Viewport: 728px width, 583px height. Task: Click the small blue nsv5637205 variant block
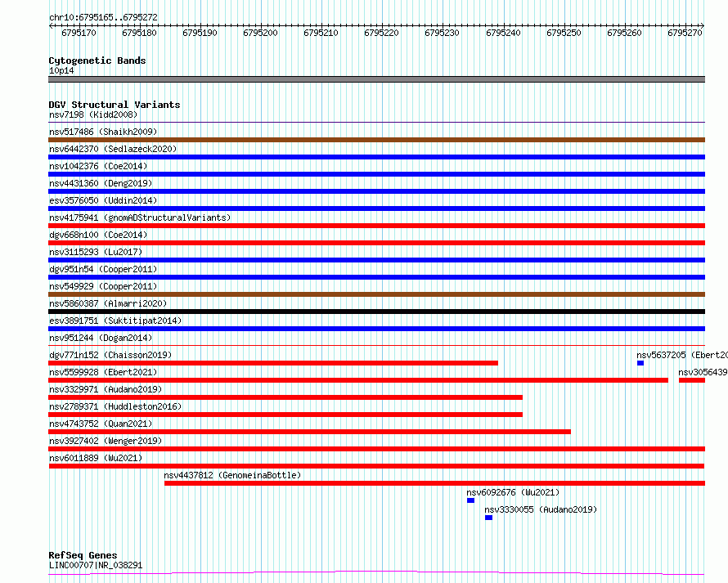[x=640, y=363]
